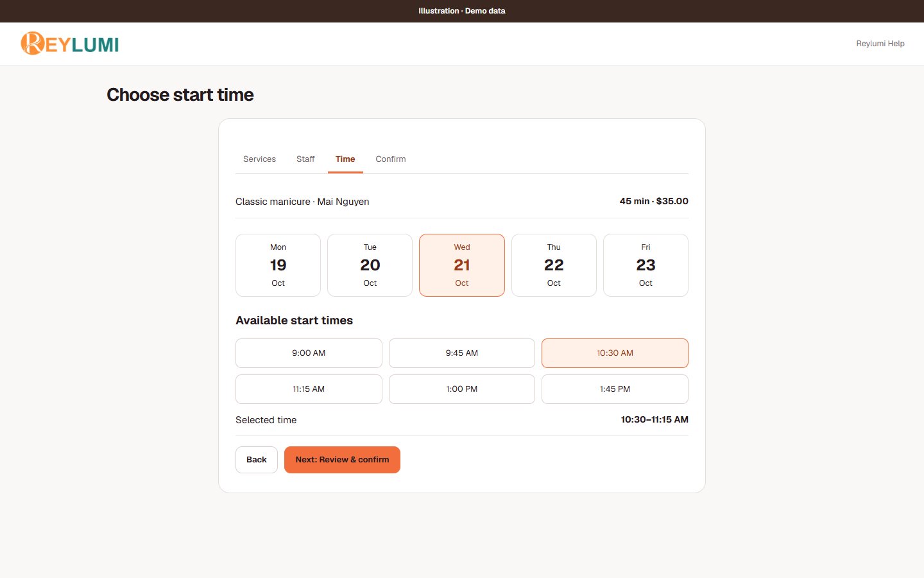Select Wednesday 21 Oct date card

462,265
